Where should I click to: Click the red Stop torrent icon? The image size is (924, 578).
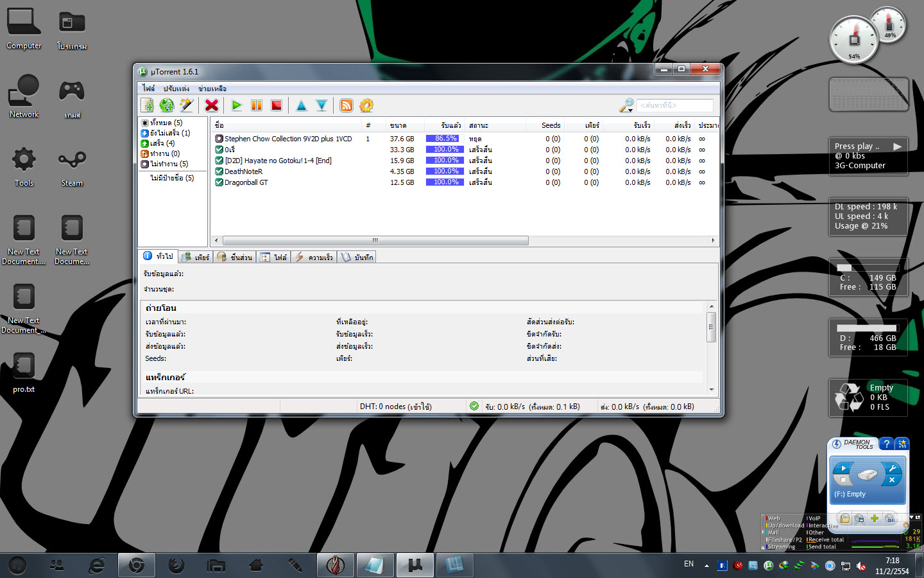(x=277, y=105)
